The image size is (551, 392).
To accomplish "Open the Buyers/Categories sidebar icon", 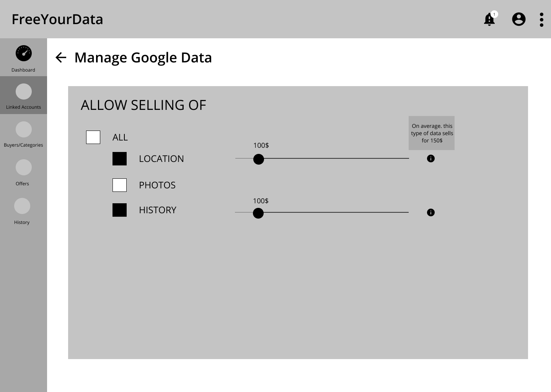I will (24, 129).
